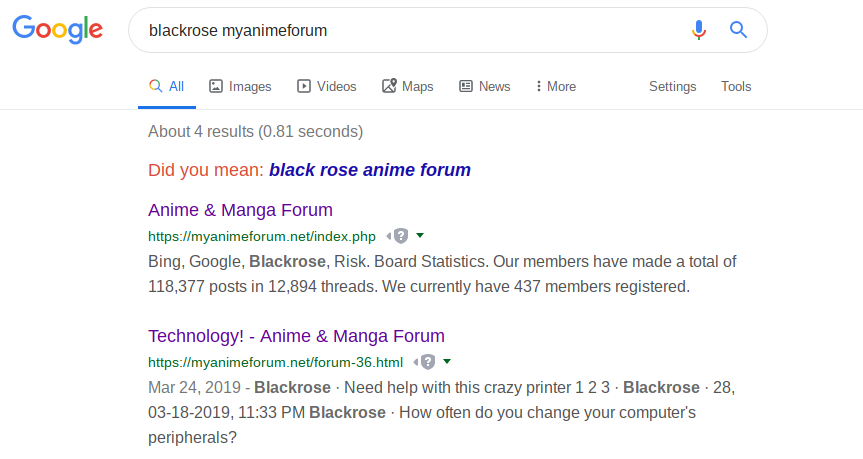The image size is (863, 459).
Task: Click 'Did you mean:' label
Action: 206,170
